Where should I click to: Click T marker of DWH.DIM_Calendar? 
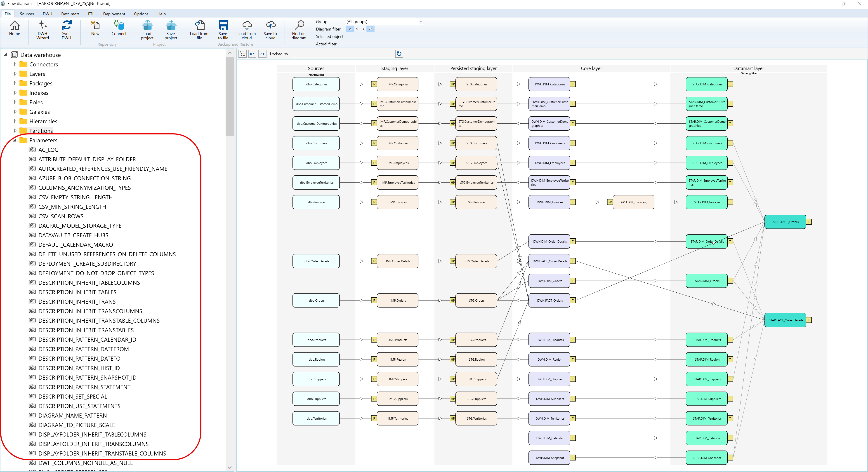click(x=573, y=438)
